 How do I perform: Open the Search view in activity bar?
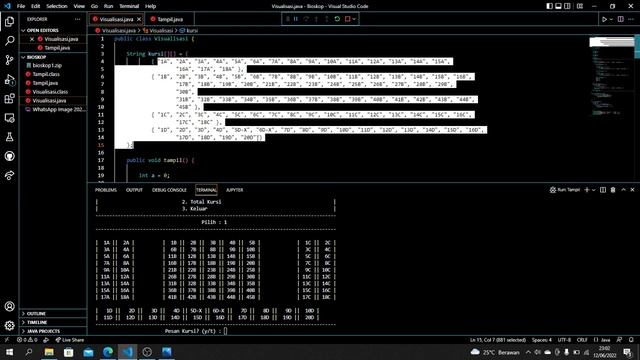[x=9, y=40]
